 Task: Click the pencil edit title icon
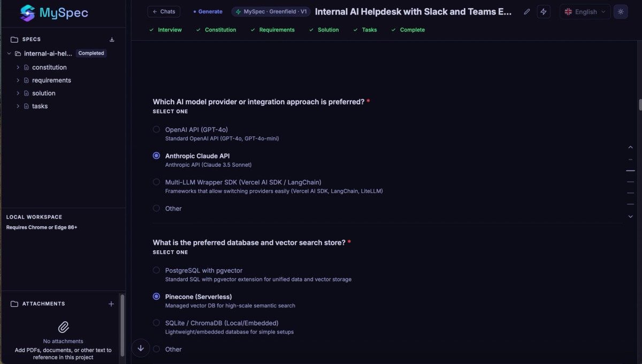[x=527, y=12]
